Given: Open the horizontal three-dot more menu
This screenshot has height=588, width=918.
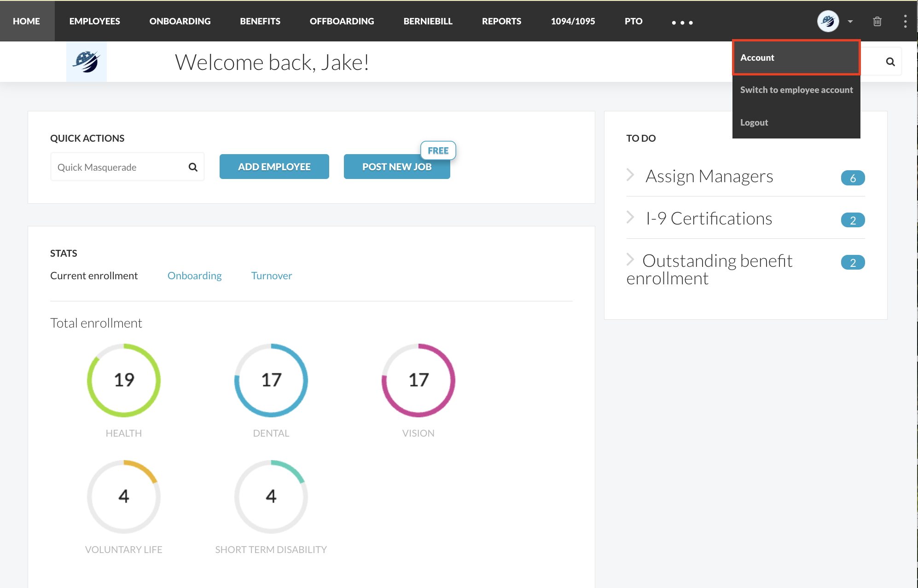Looking at the screenshot, I should [x=682, y=22].
